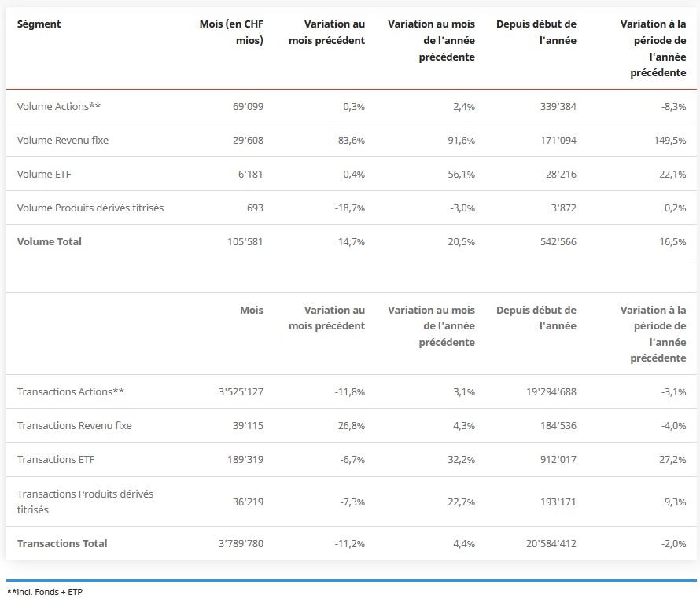Select the 3'789'780 total transactions value
The height and width of the screenshot is (599, 700).
click(x=239, y=543)
